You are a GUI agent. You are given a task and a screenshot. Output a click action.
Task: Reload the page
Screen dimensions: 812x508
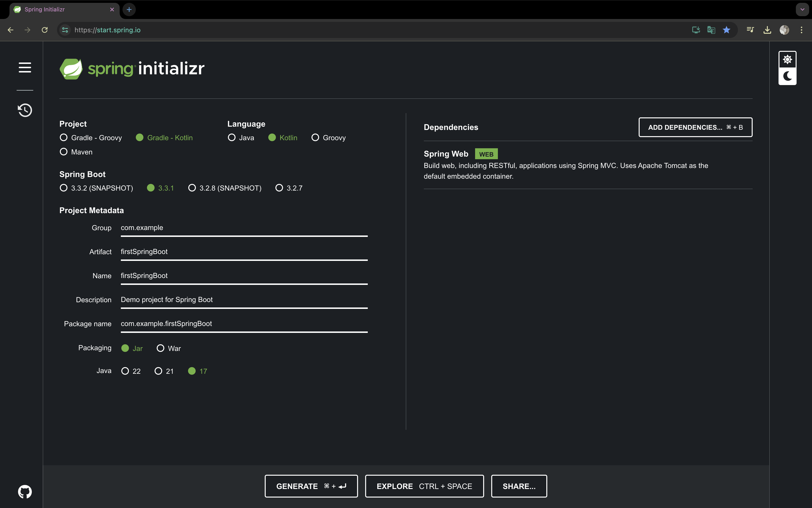click(x=45, y=30)
